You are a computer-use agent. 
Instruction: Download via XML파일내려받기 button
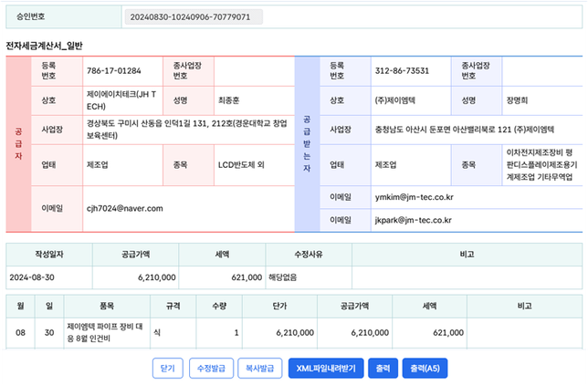(327, 368)
